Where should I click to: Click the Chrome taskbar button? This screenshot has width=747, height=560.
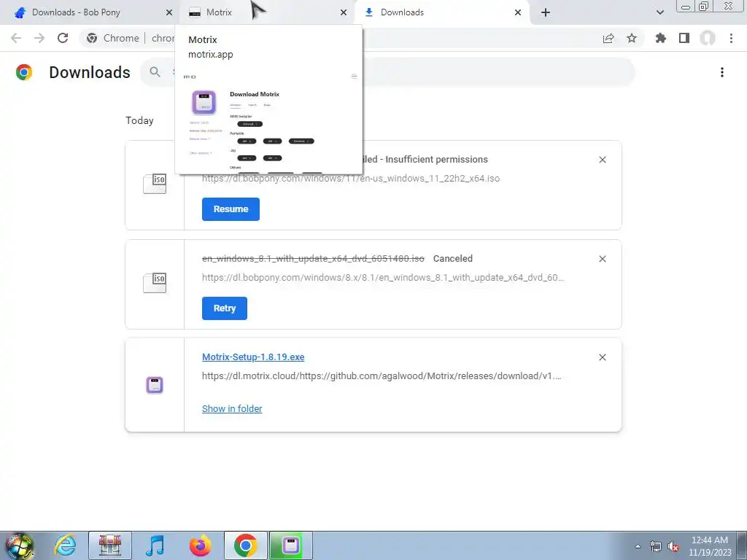coord(245,545)
